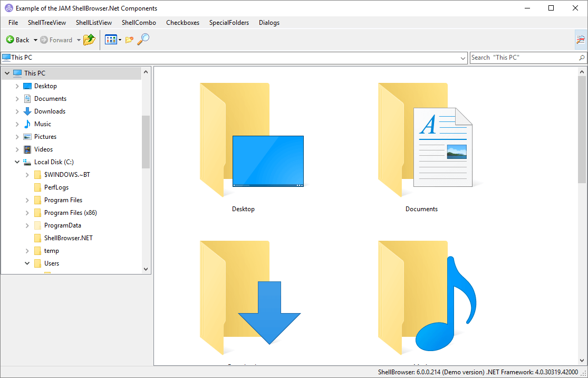Open the Dialogs menu item

tap(269, 23)
